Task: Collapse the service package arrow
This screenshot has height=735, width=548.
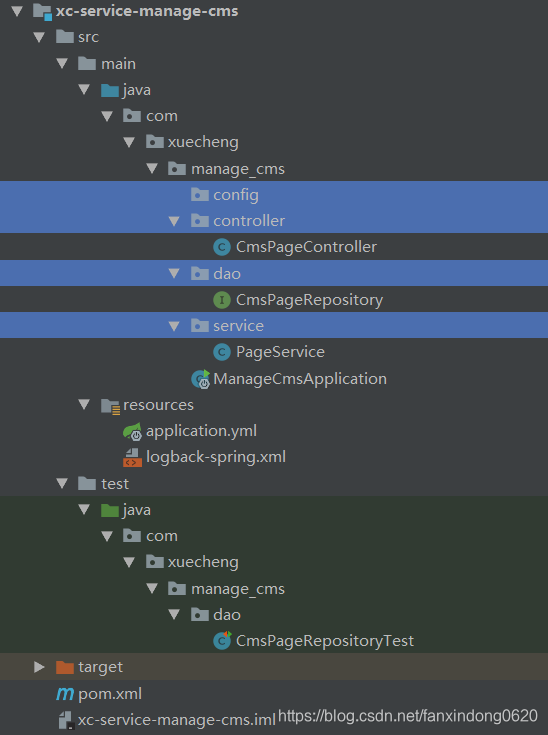Action: pos(174,326)
